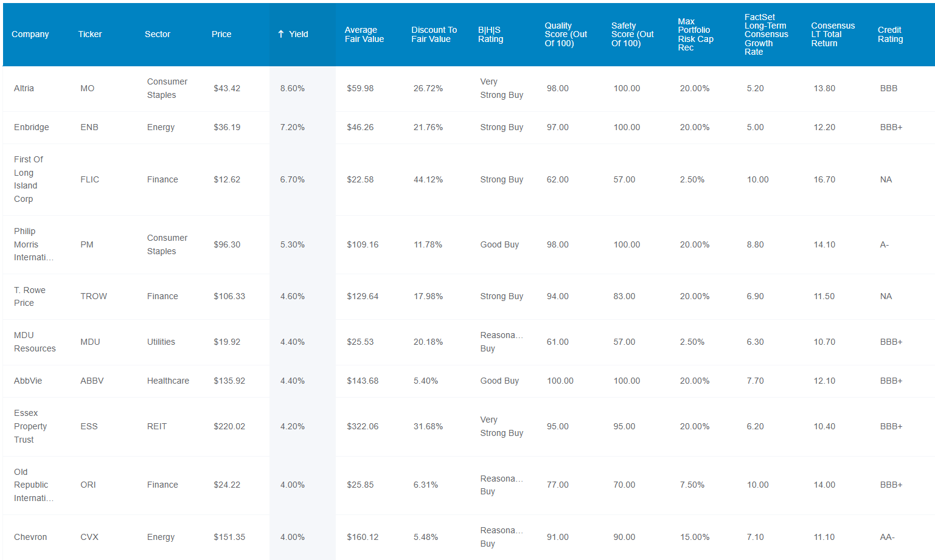Click the ENB ticker cell
935x560 pixels.
pyautogui.click(x=89, y=127)
